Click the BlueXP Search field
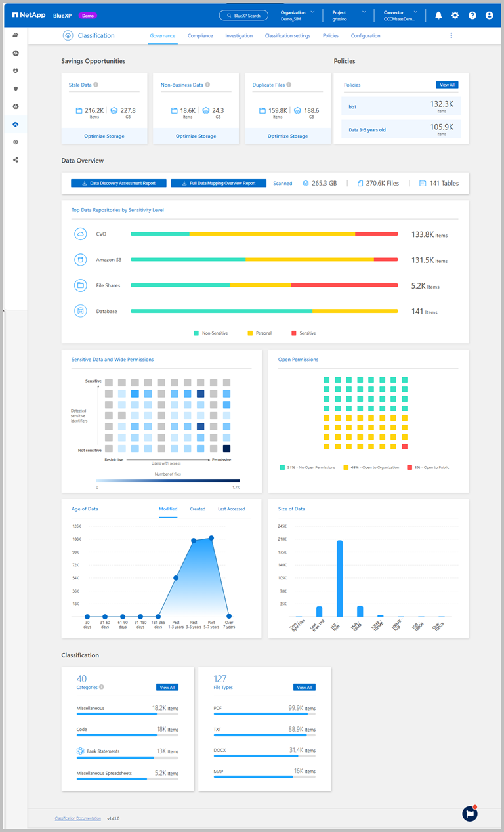 [x=244, y=15]
